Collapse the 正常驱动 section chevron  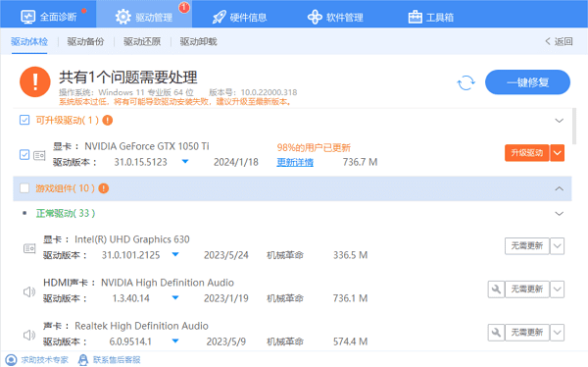[560, 214]
